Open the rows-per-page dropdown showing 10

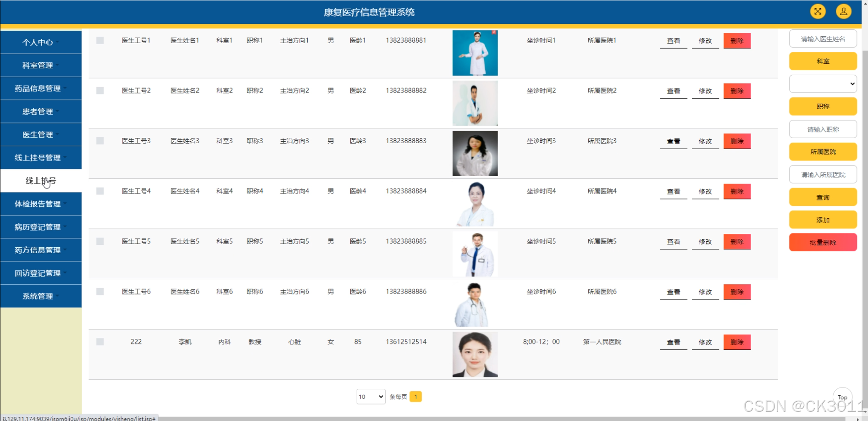[371, 397]
